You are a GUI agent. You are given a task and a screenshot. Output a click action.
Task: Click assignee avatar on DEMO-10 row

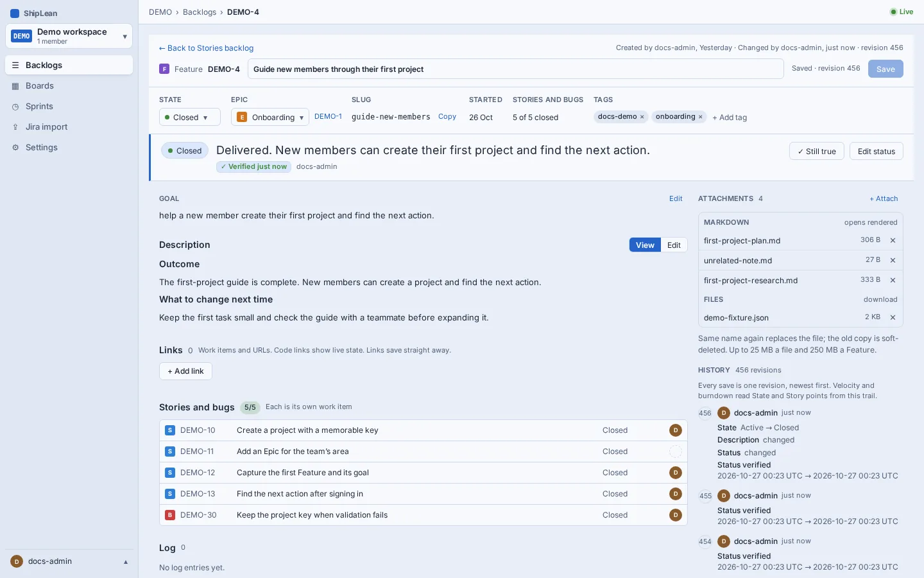[x=675, y=430]
